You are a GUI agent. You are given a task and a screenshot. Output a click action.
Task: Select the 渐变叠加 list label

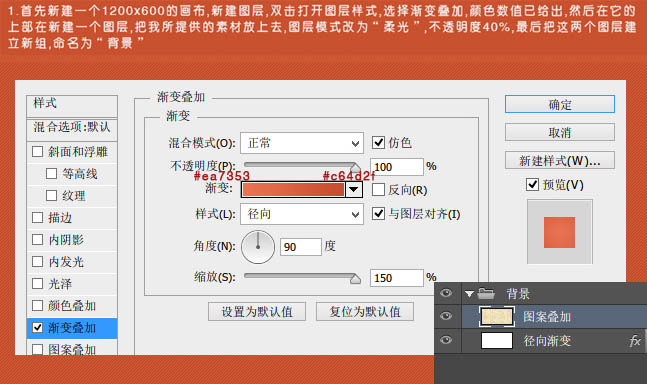click(72, 328)
